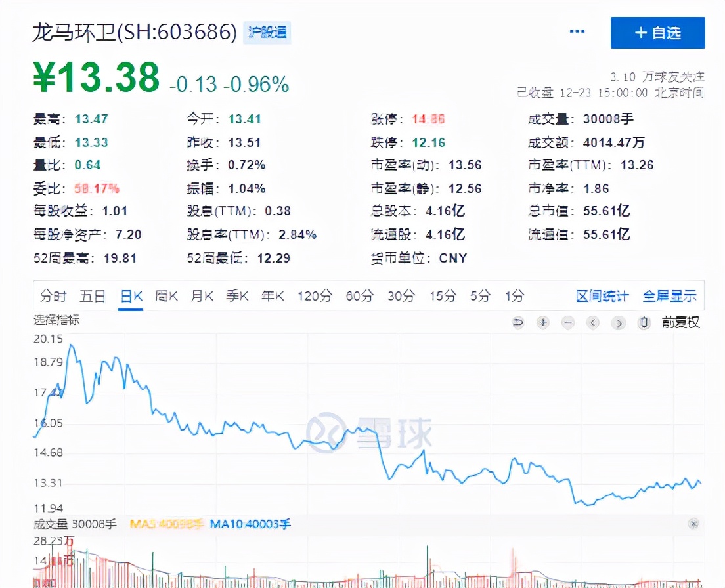Switch to the 五日 tab
The height and width of the screenshot is (588, 725).
coord(93,295)
